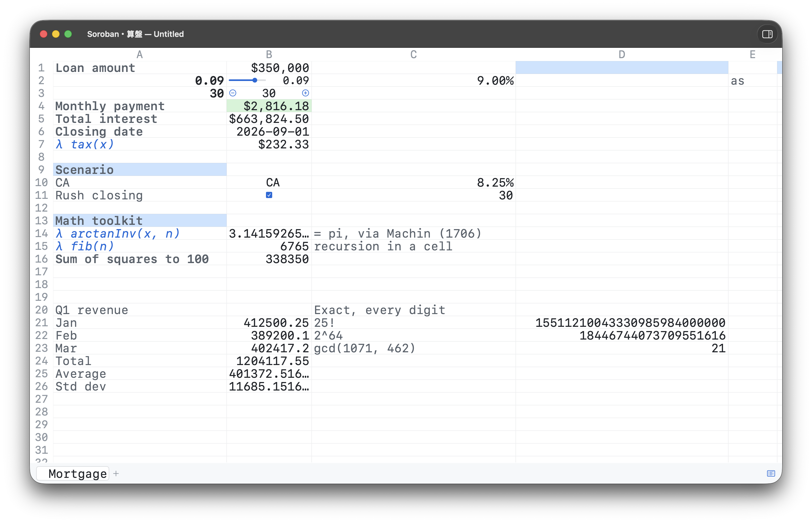Select the 9.00% cell in column C
Viewport: 812px width, 523px height.
[x=413, y=80]
